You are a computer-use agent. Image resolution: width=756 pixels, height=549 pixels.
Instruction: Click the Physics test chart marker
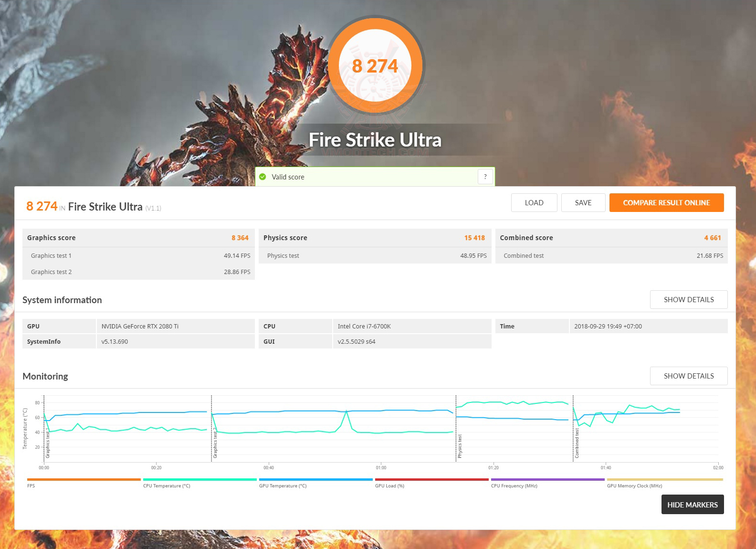point(460,446)
